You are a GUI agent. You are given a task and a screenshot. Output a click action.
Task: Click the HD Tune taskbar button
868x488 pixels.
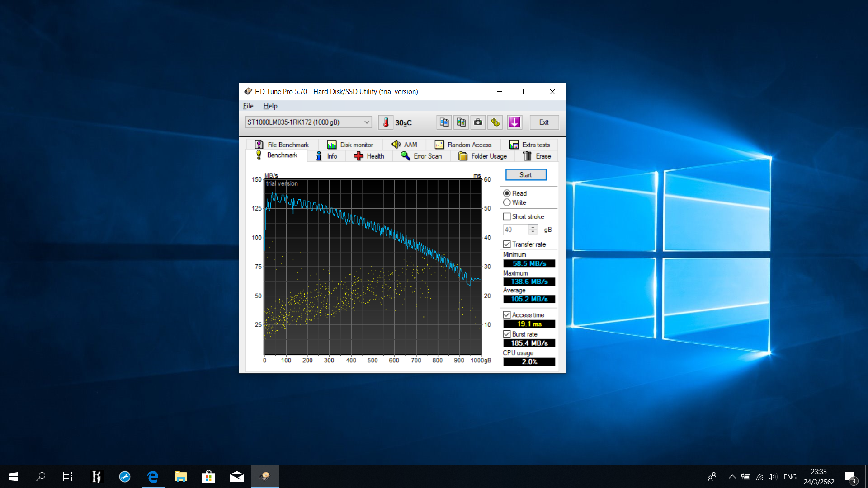pos(265,477)
